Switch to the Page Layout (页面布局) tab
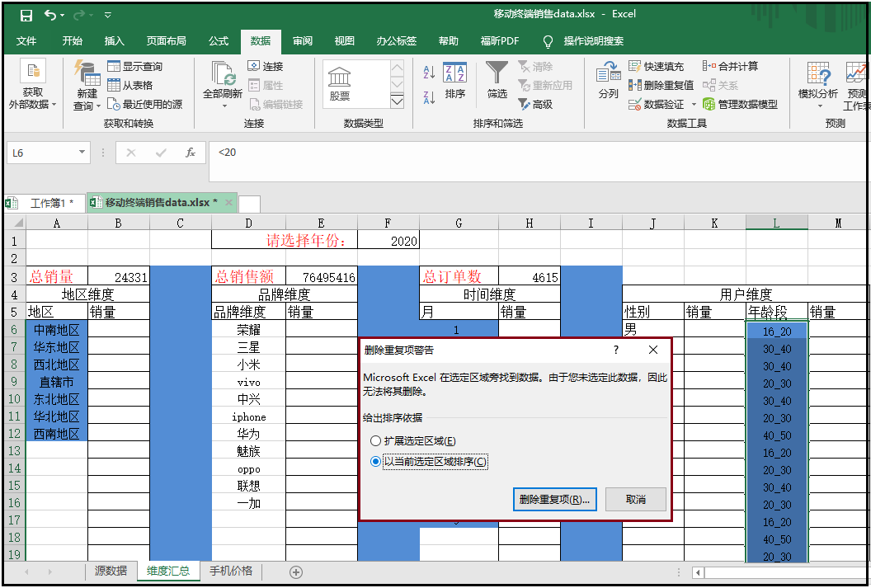Viewport: 871px width, 588px height. tap(166, 41)
